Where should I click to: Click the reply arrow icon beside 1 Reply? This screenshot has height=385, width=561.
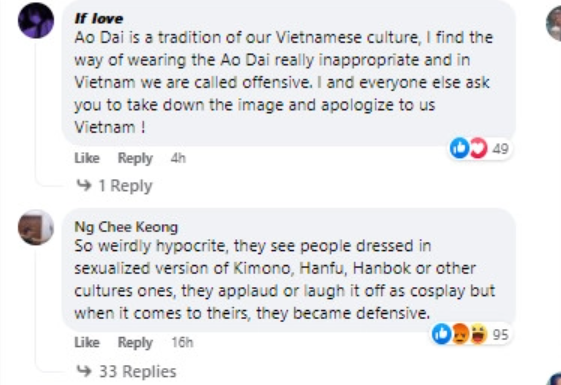tap(84, 185)
